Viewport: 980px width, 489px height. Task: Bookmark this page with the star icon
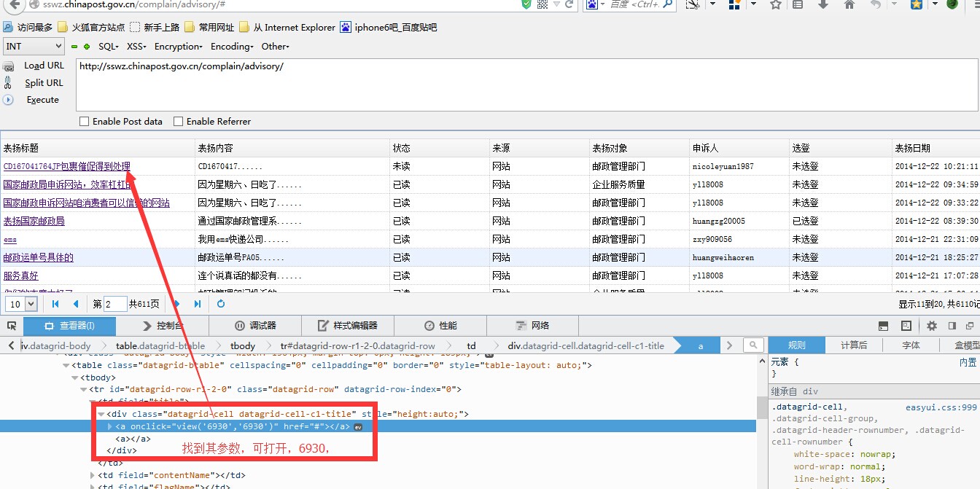(x=776, y=5)
